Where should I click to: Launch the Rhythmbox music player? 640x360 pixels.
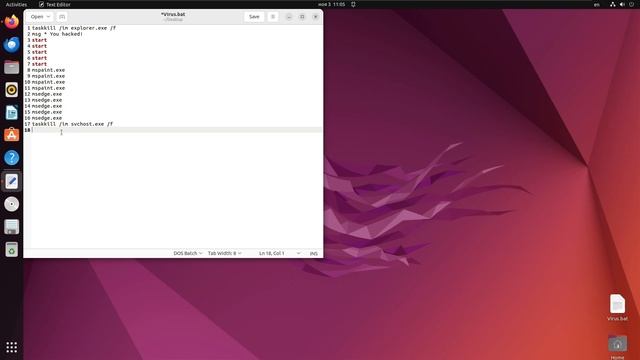point(11,90)
